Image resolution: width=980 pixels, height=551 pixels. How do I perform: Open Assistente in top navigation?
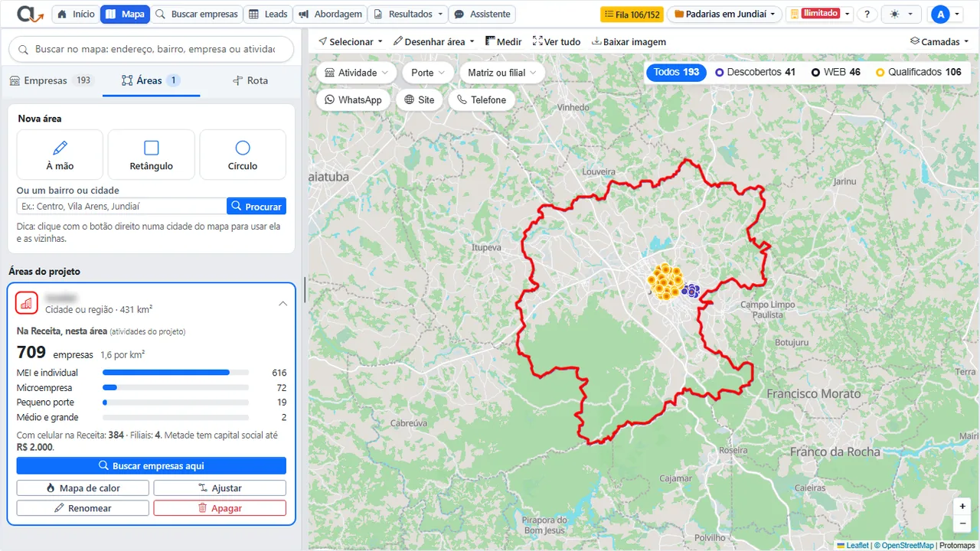point(482,15)
